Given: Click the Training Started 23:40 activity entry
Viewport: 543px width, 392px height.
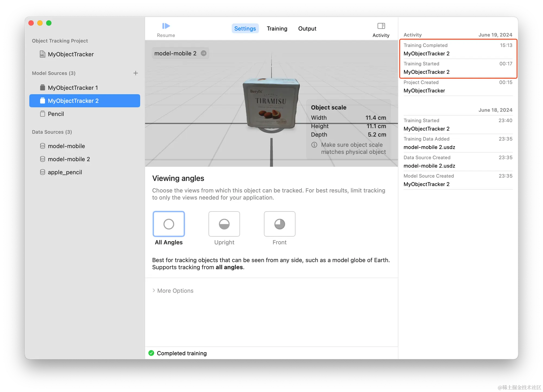Looking at the screenshot, I should (x=458, y=125).
